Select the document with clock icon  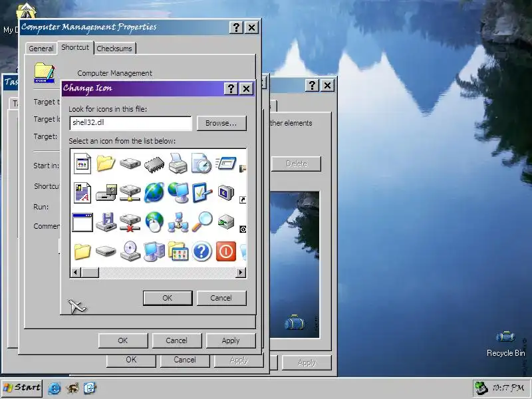pyautogui.click(x=201, y=163)
